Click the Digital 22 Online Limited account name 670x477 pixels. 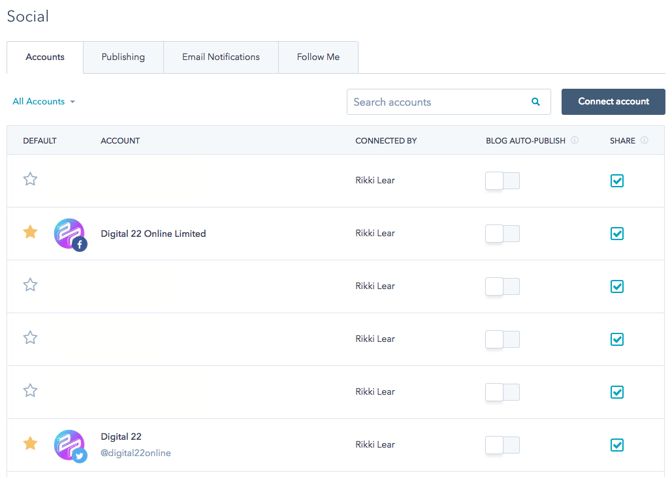tap(153, 234)
